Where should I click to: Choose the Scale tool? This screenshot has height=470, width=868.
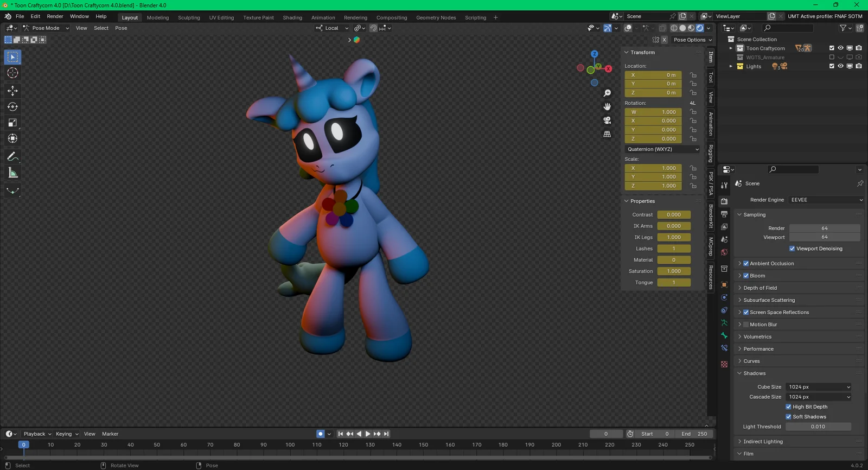[x=12, y=123]
